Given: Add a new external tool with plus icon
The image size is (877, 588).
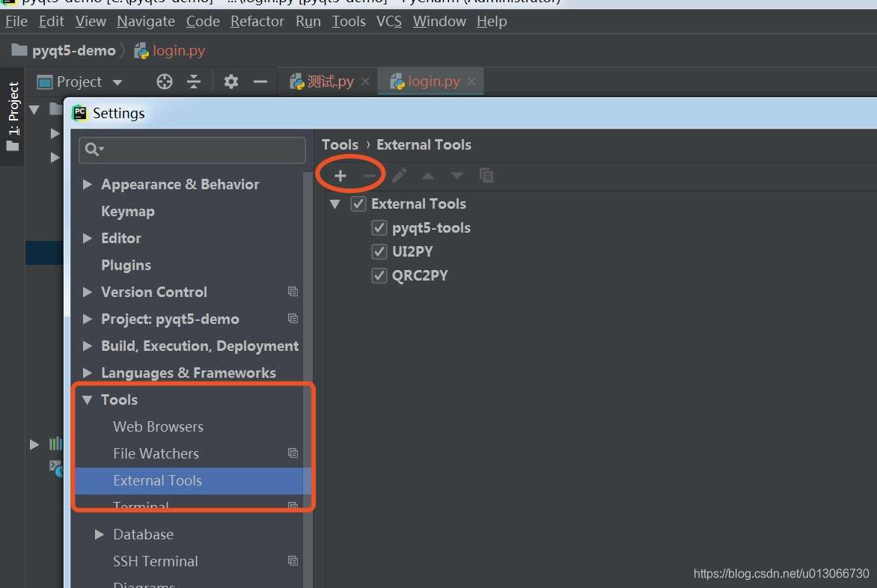Looking at the screenshot, I should (340, 176).
